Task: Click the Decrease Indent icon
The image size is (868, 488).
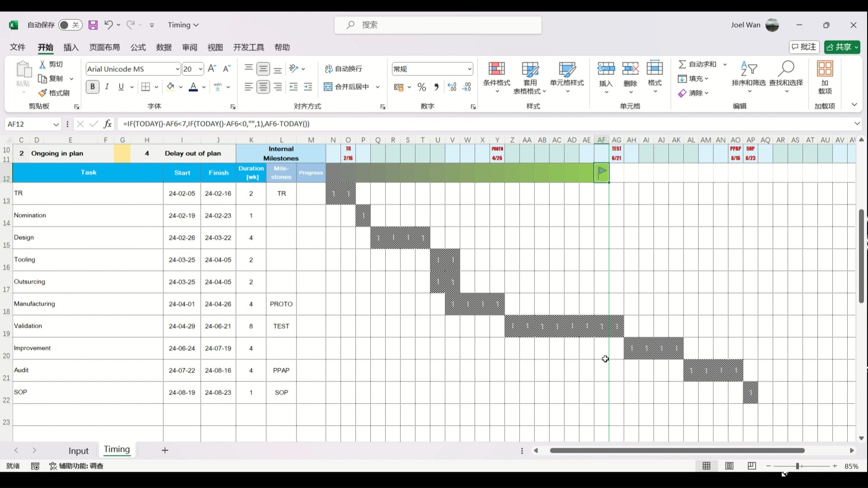Action: tap(293, 87)
